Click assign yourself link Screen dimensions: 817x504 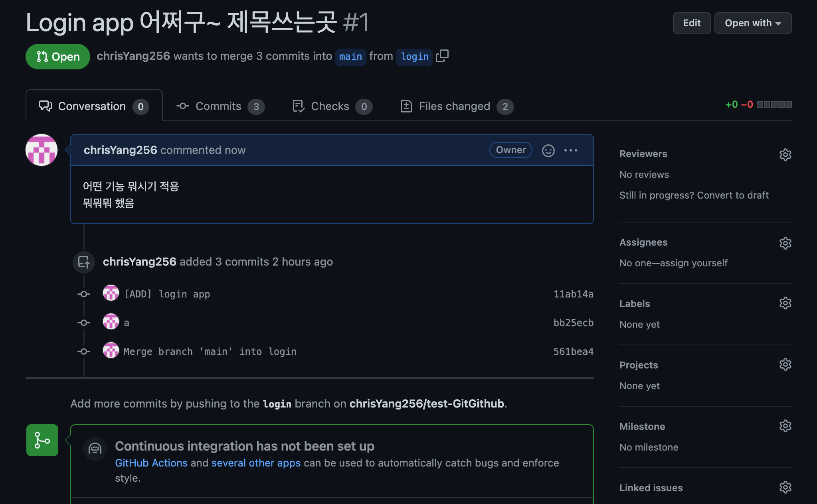click(694, 263)
